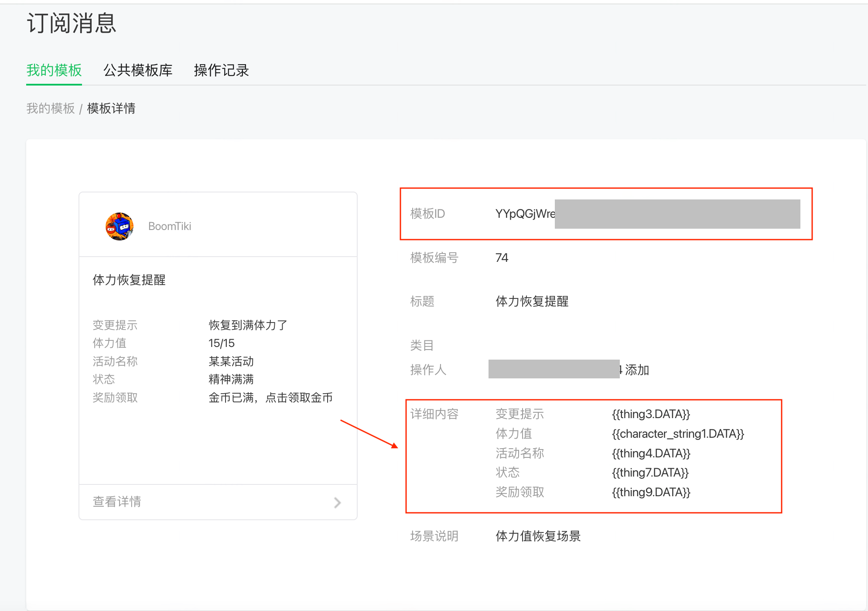Click the 模板ID label
Image resolution: width=868 pixels, height=611 pixels.
[x=428, y=213]
